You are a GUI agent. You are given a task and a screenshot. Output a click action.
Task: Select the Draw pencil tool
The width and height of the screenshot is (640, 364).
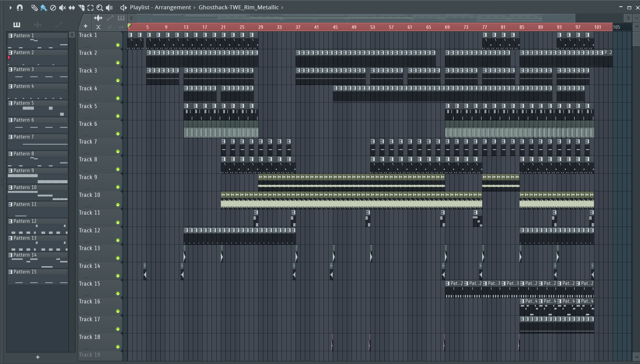(34, 8)
